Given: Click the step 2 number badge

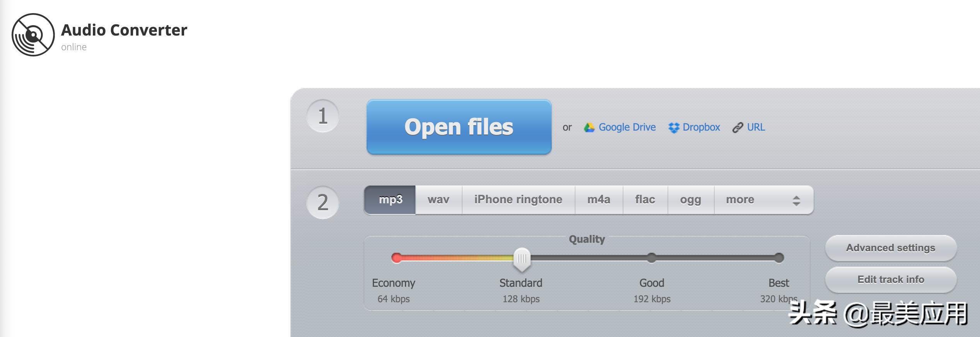Looking at the screenshot, I should (323, 203).
